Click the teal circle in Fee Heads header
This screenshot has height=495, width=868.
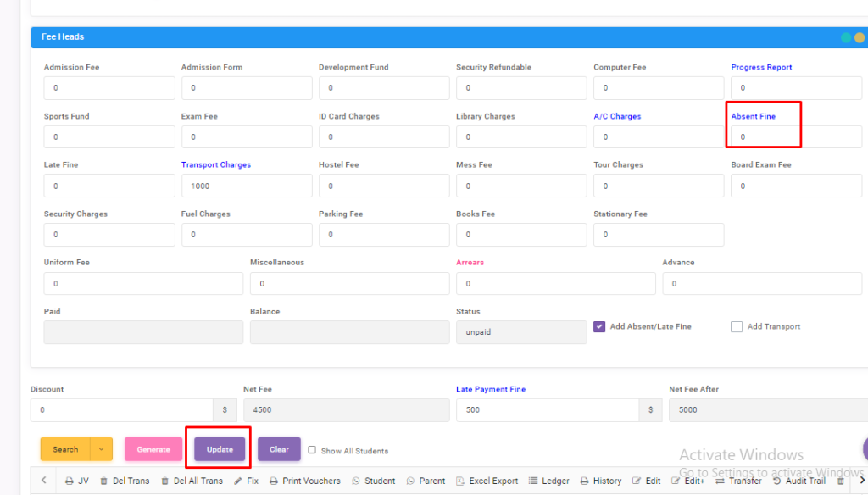(845, 37)
